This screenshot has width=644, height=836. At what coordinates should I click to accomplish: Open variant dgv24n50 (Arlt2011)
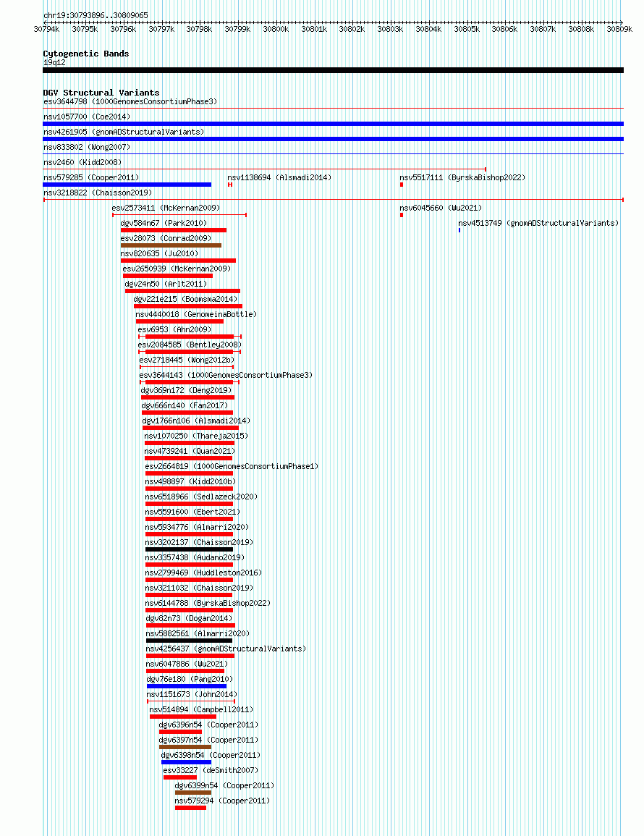click(166, 284)
